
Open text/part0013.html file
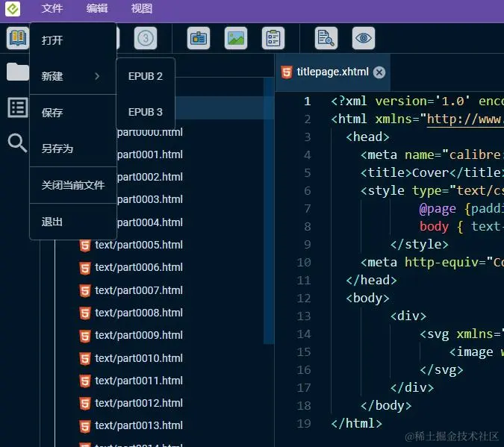(x=139, y=425)
